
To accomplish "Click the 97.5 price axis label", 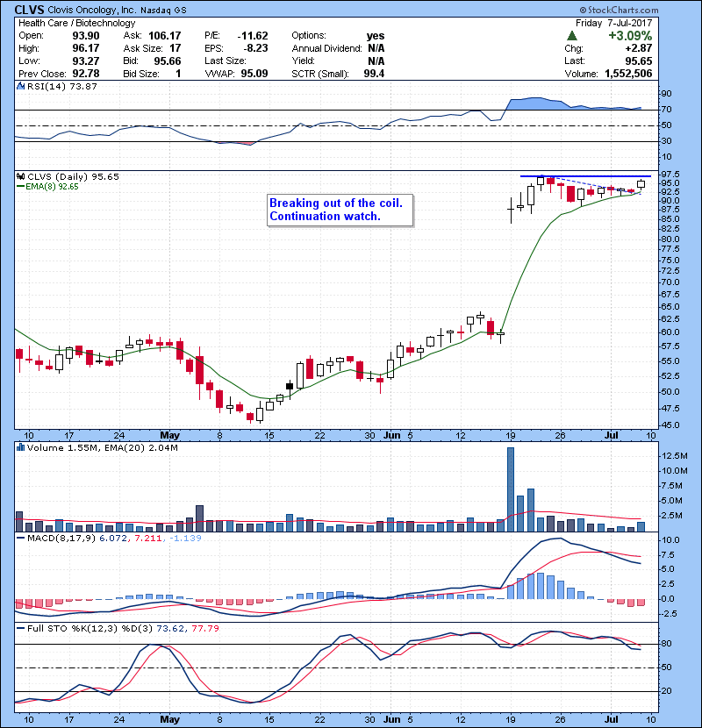I will 670,175.
